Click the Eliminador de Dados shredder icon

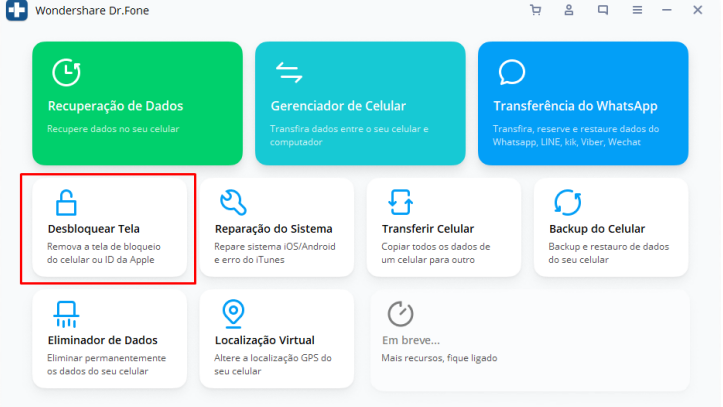pos(66,314)
